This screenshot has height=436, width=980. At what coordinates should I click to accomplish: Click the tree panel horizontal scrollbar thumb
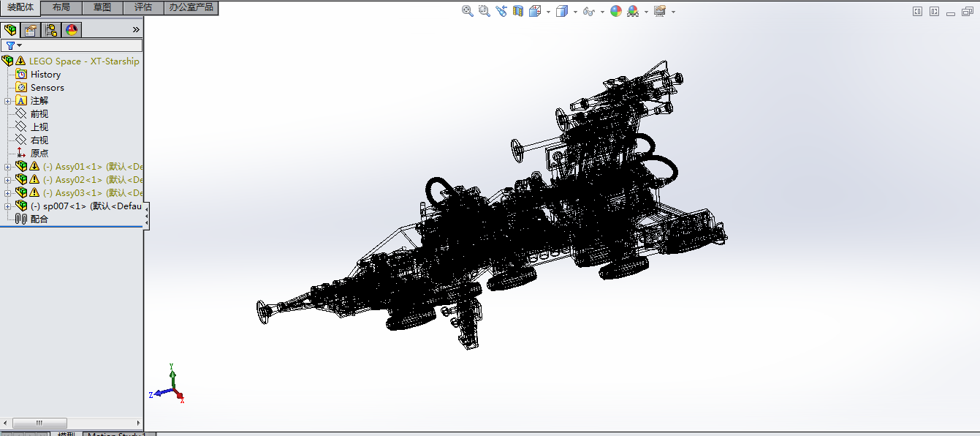pyautogui.click(x=40, y=424)
